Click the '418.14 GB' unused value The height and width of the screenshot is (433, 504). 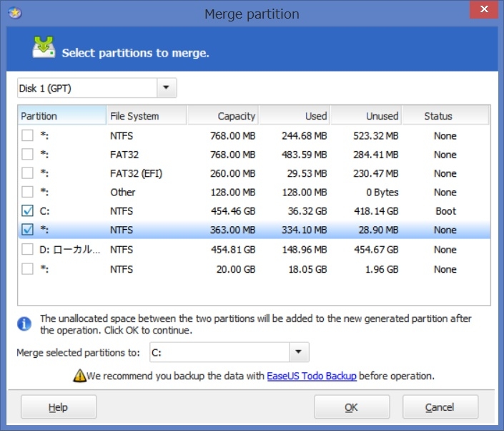(x=376, y=211)
